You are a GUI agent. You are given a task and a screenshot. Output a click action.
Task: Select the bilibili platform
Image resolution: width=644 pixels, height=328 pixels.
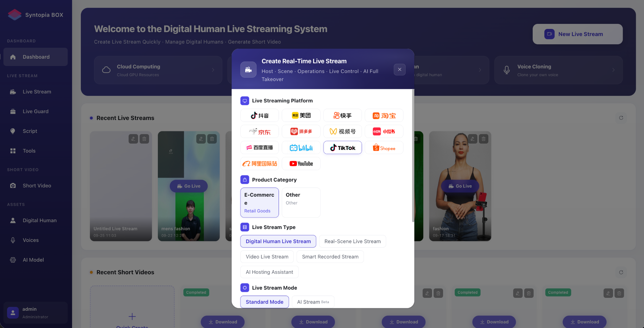point(301,148)
